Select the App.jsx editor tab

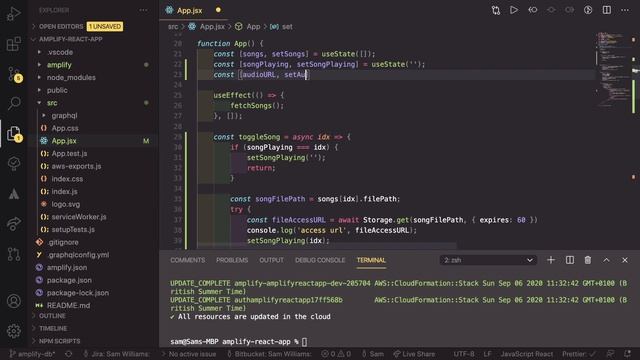click(x=189, y=10)
